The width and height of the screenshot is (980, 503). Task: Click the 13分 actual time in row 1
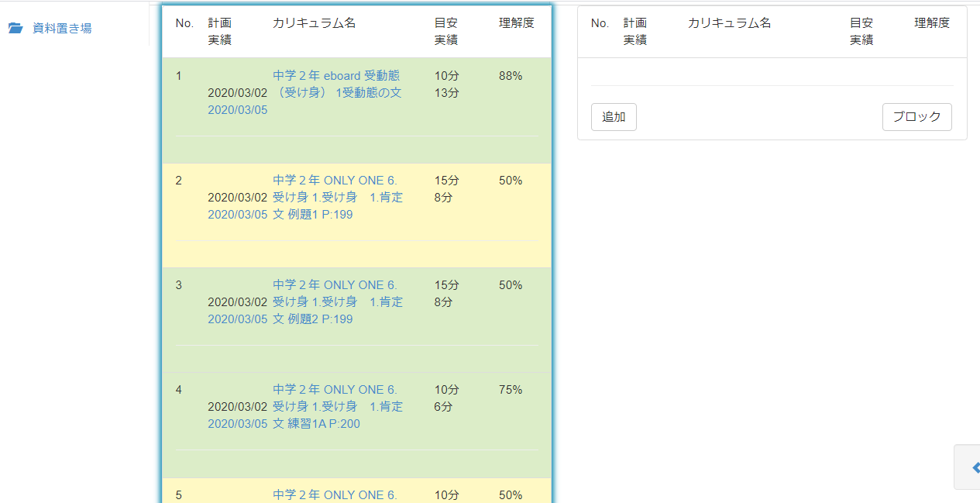[x=447, y=93]
